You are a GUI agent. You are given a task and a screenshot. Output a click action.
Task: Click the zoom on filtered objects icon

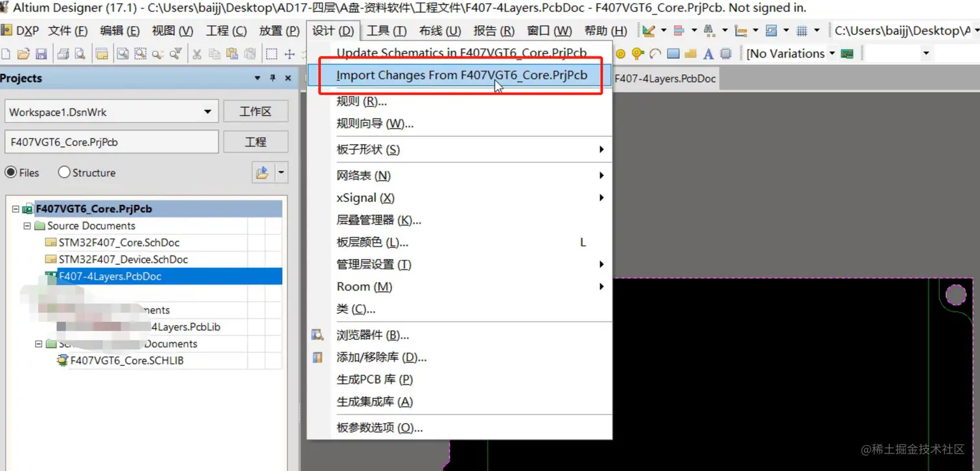point(176,53)
